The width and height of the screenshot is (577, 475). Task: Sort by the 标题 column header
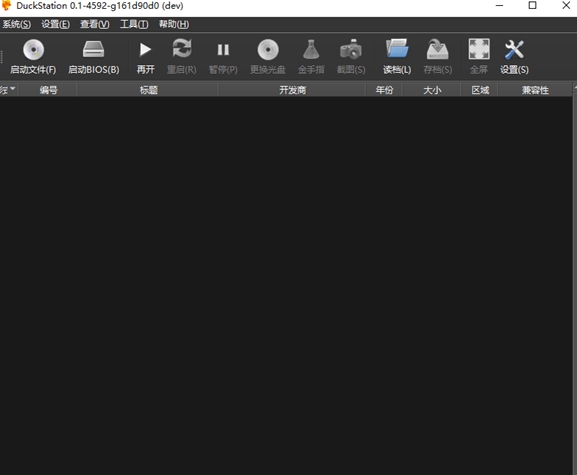[148, 90]
